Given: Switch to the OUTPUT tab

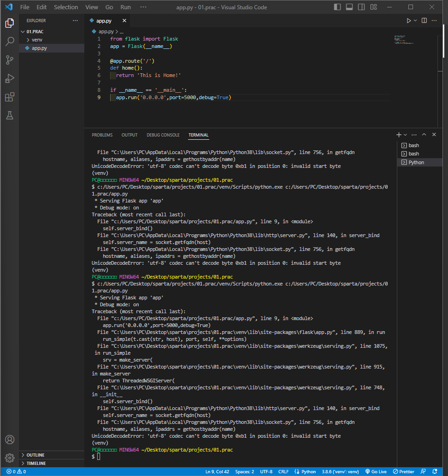Looking at the screenshot, I should (130, 135).
